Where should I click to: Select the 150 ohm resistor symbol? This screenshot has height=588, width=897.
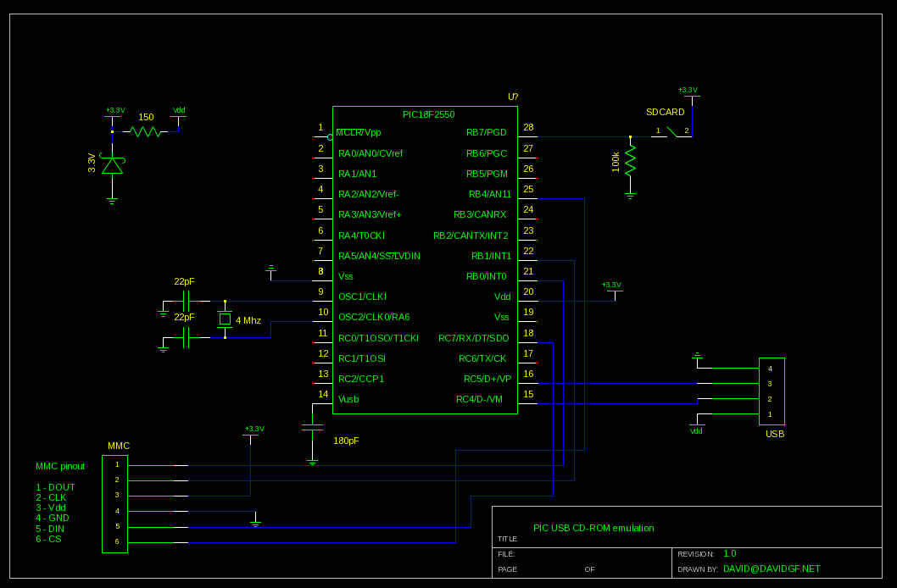145,132
